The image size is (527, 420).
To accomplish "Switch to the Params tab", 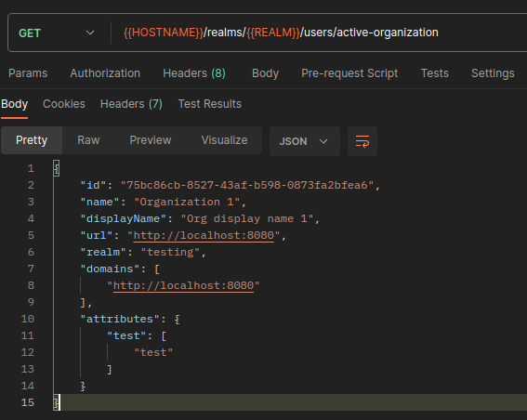I will click(28, 73).
